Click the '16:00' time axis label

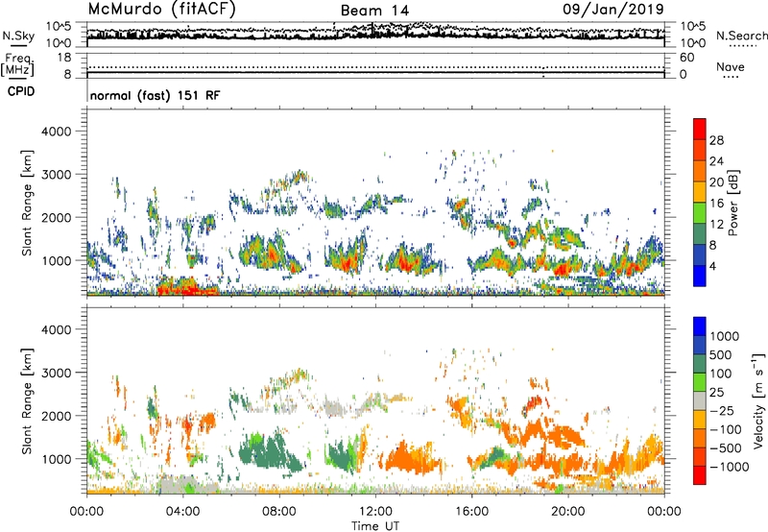[471, 512]
